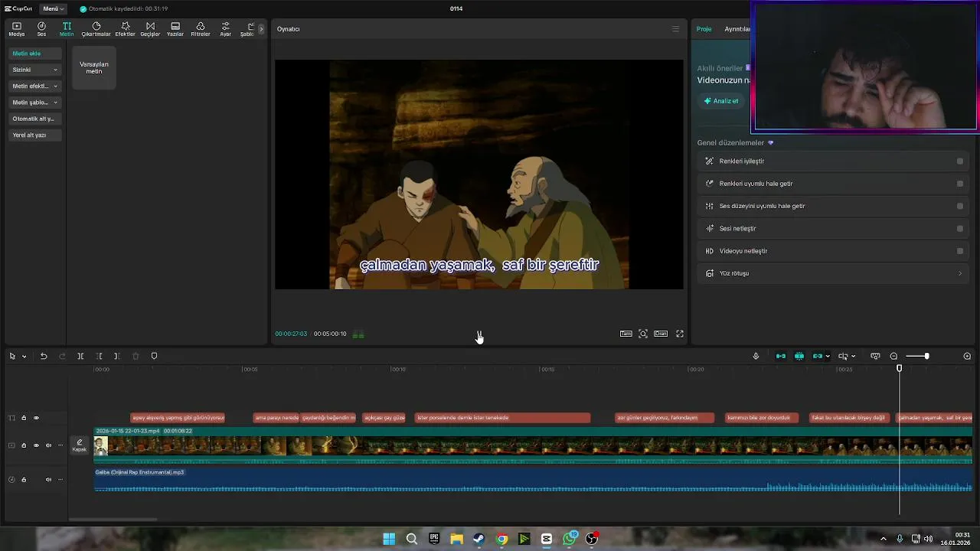This screenshot has height=551, width=980.
Task: Show more toolbar tabs with arrow
Action: [261, 29]
